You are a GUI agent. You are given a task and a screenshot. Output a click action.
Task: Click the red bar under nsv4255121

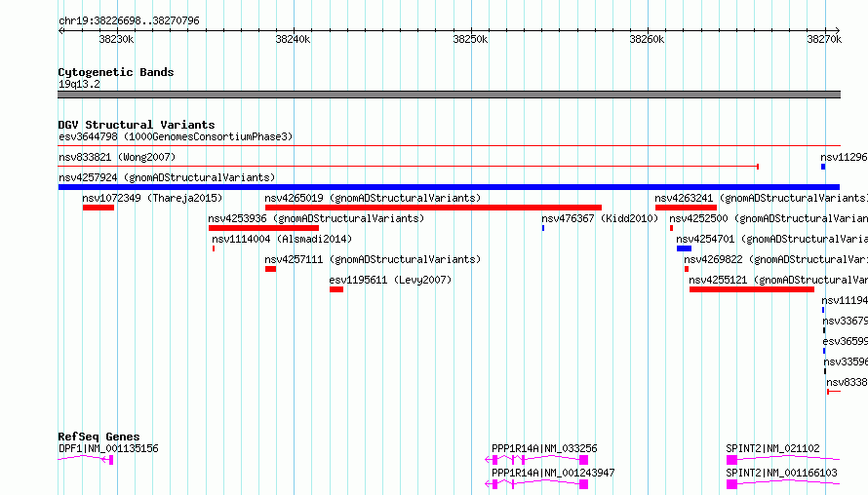[752, 289]
